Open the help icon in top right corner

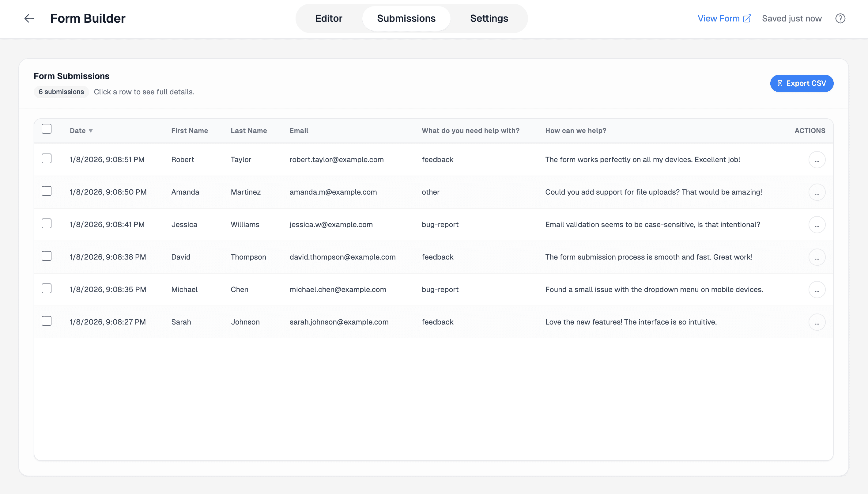(x=840, y=18)
